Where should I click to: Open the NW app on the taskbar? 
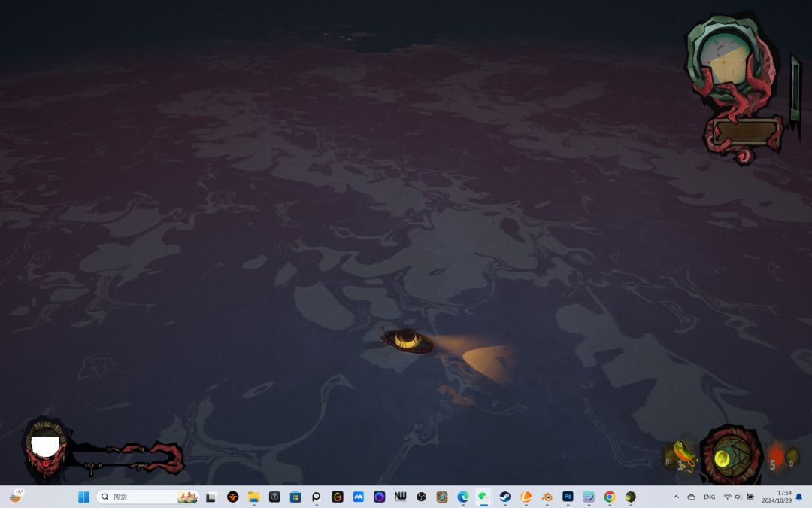pos(400,497)
